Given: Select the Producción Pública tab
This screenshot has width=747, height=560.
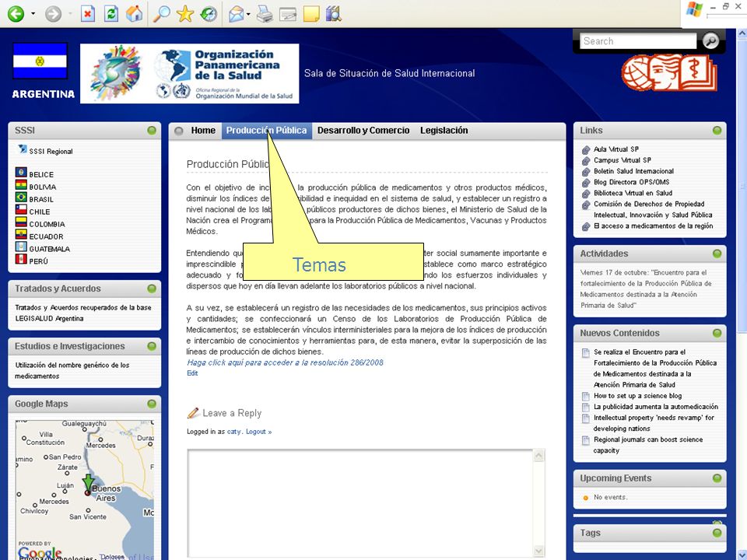Looking at the screenshot, I should (x=266, y=131).
